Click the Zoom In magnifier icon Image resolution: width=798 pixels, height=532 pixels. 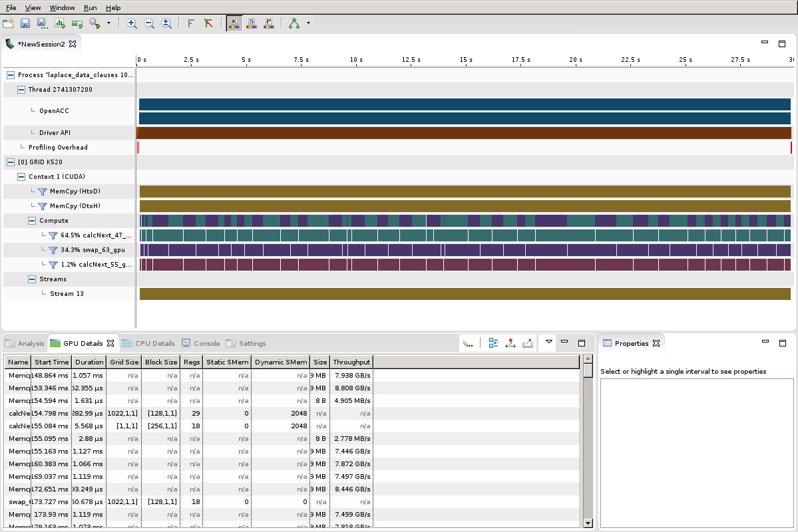point(132,23)
